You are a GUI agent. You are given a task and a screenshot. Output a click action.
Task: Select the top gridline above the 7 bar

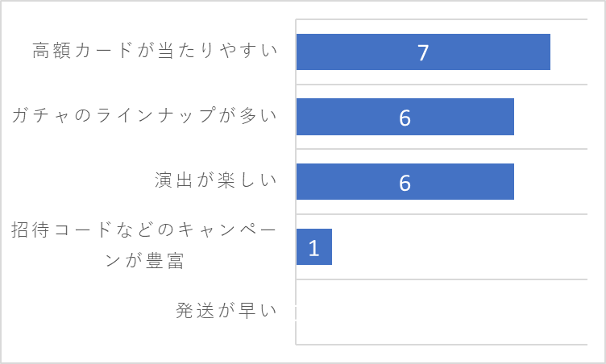tap(442, 19)
